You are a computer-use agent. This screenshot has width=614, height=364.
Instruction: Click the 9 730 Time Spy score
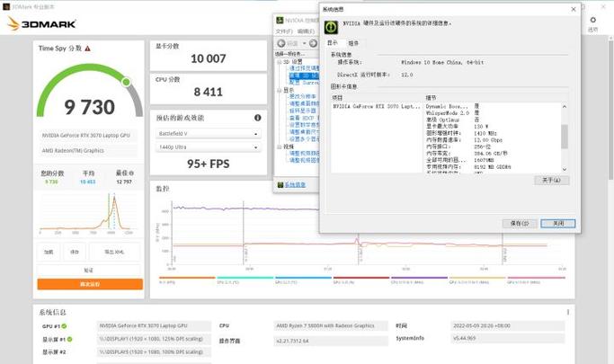[x=90, y=107]
